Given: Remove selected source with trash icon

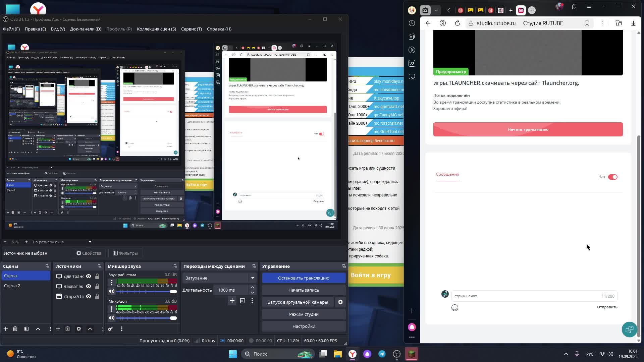Looking at the screenshot, I should click(67, 329).
